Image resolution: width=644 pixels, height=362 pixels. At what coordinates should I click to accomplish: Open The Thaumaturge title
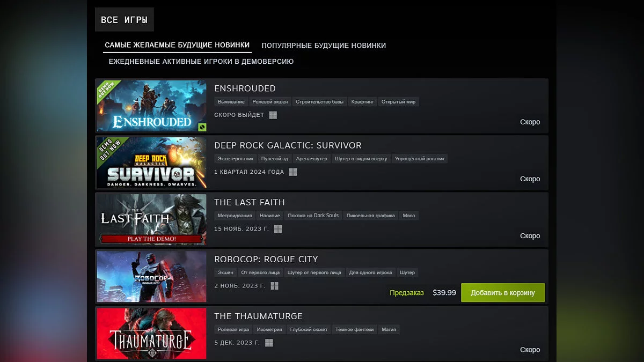tap(258, 316)
